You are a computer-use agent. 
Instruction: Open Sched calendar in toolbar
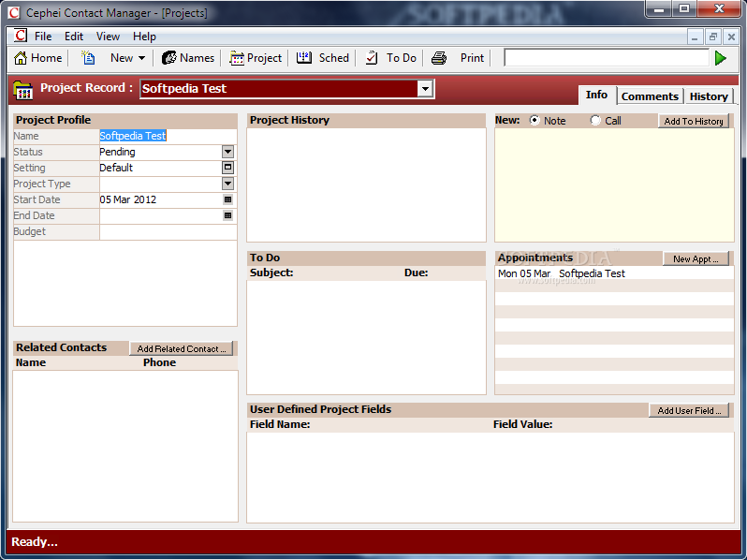pyautogui.click(x=323, y=58)
